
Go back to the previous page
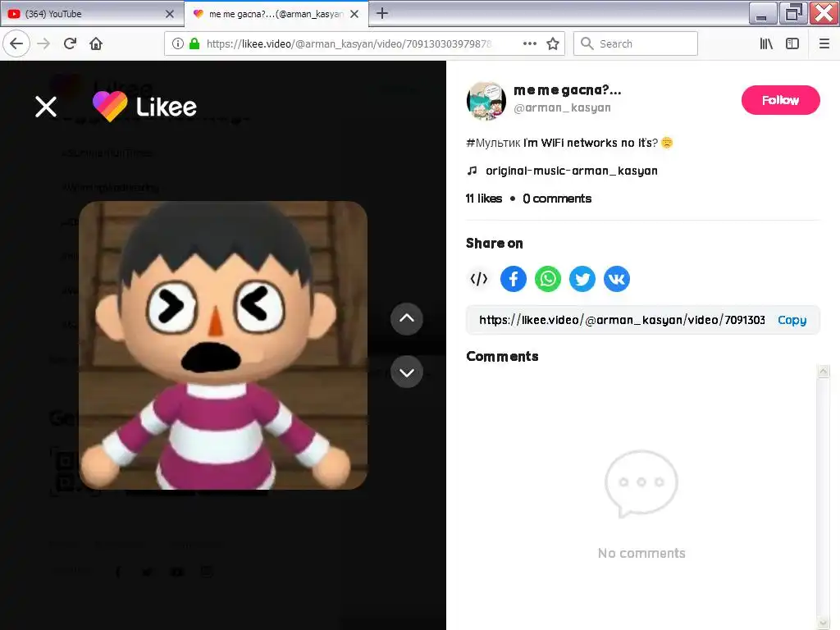(x=16, y=43)
